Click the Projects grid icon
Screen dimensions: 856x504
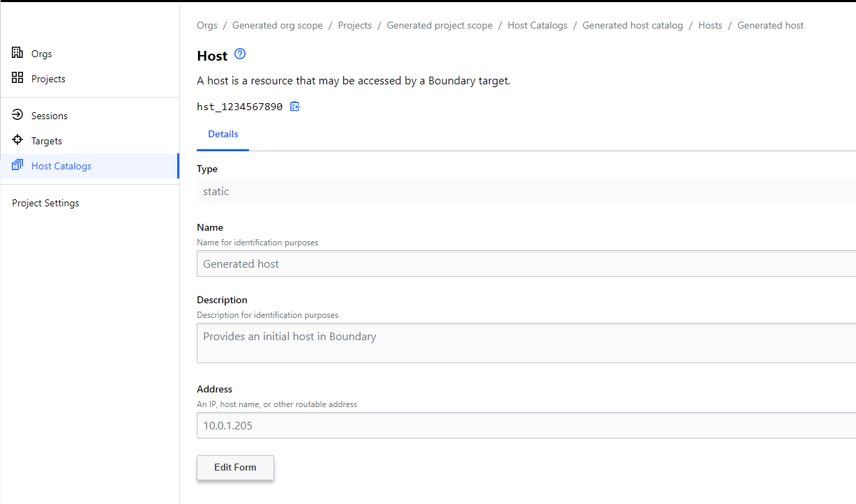[x=17, y=78]
